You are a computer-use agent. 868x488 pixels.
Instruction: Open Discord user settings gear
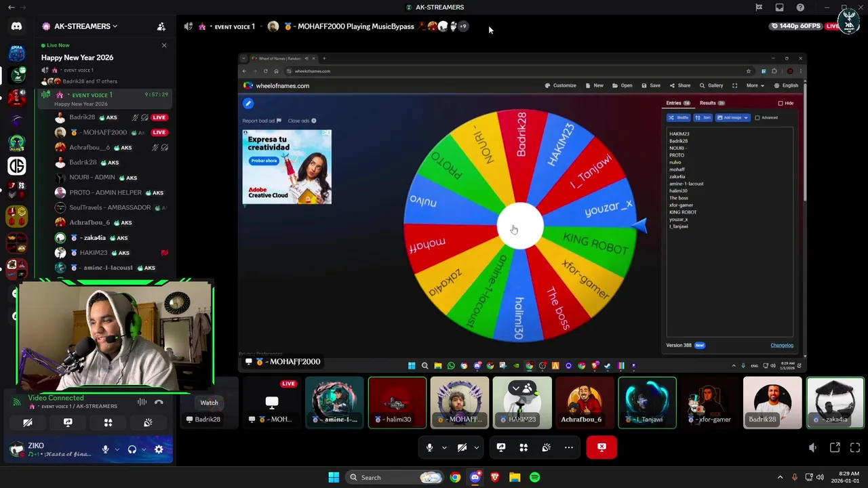point(159,449)
